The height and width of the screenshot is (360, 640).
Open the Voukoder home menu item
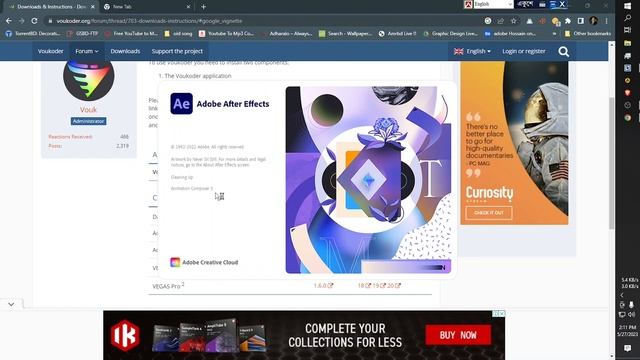coord(51,51)
